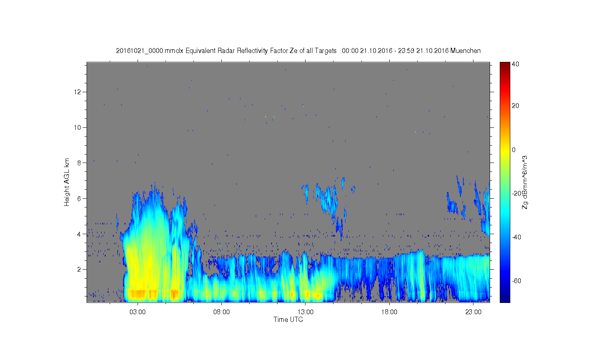The image size is (607, 364).
Task: Click the height axis tick label 6
Action: (80, 198)
